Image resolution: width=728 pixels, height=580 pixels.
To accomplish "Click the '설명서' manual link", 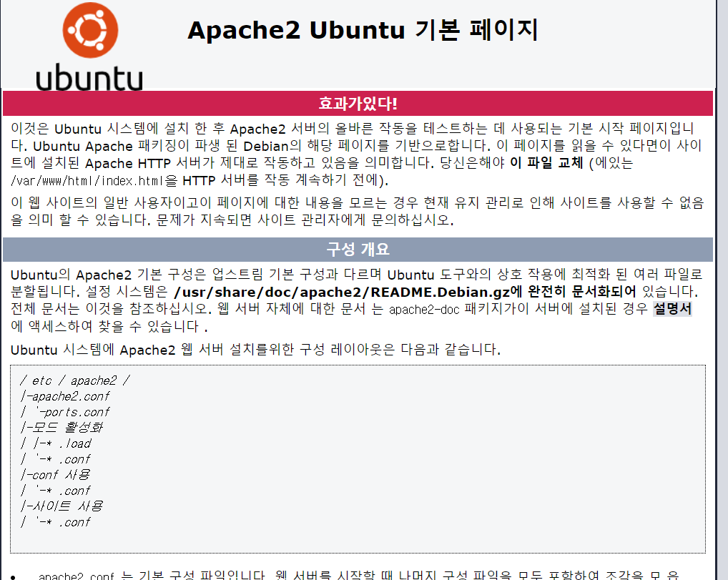I will point(672,309).
